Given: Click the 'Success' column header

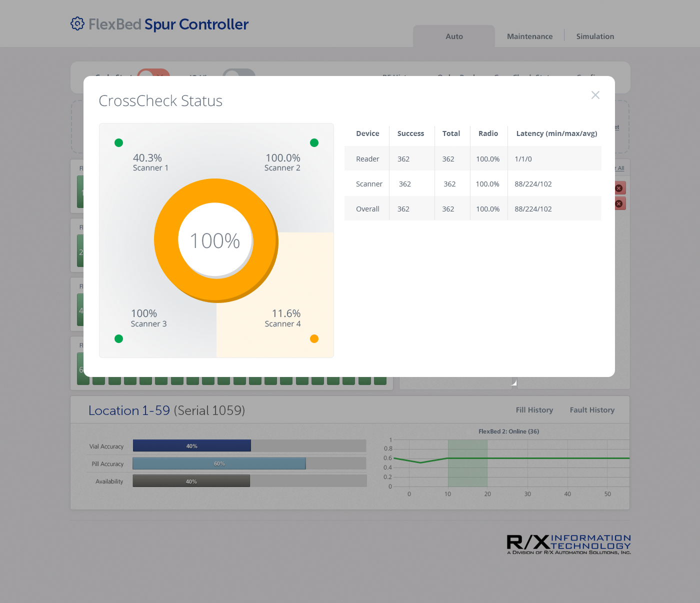Looking at the screenshot, I should (x=410, y=133).
